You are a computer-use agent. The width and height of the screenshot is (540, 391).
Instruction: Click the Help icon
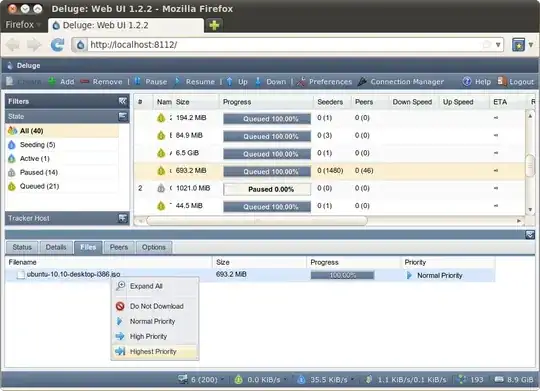[467, 82]
